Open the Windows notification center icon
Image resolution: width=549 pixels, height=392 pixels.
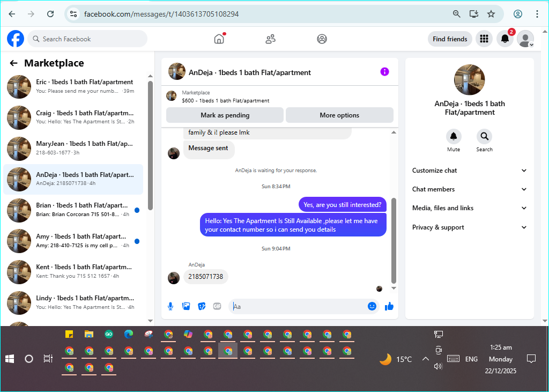[x=531, y=359]
